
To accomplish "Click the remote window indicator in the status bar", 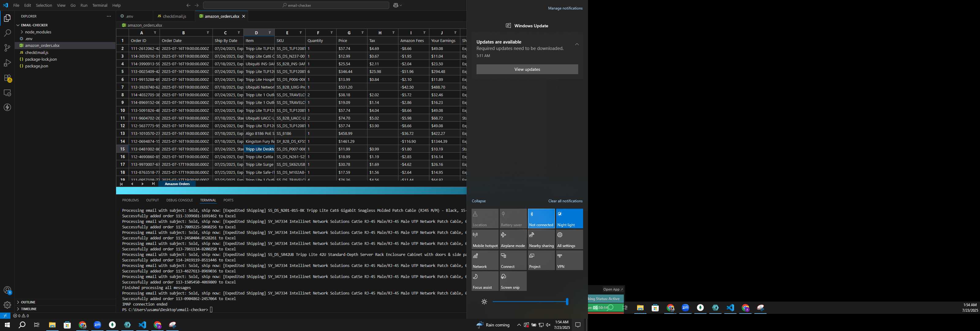I will (x=5, y=316).
